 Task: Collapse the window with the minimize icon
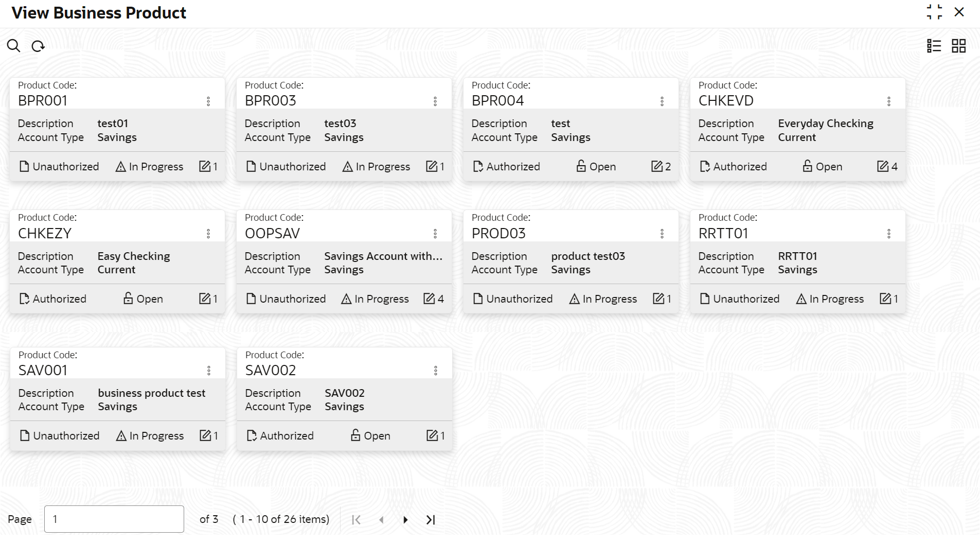(x=934, y=12)
